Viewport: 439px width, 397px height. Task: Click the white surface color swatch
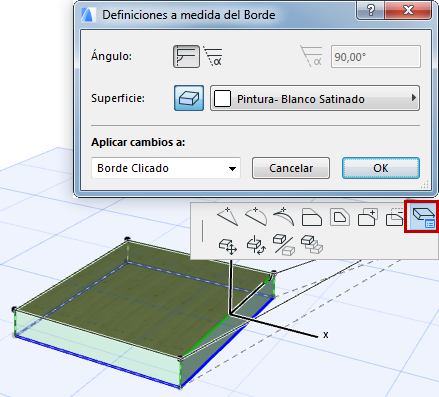coord(222,99)
